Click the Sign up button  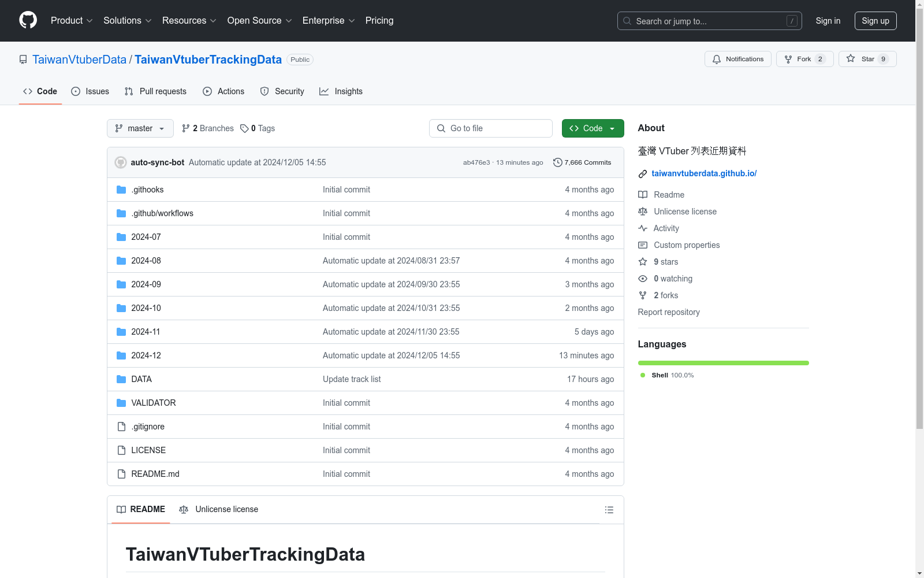875,21
